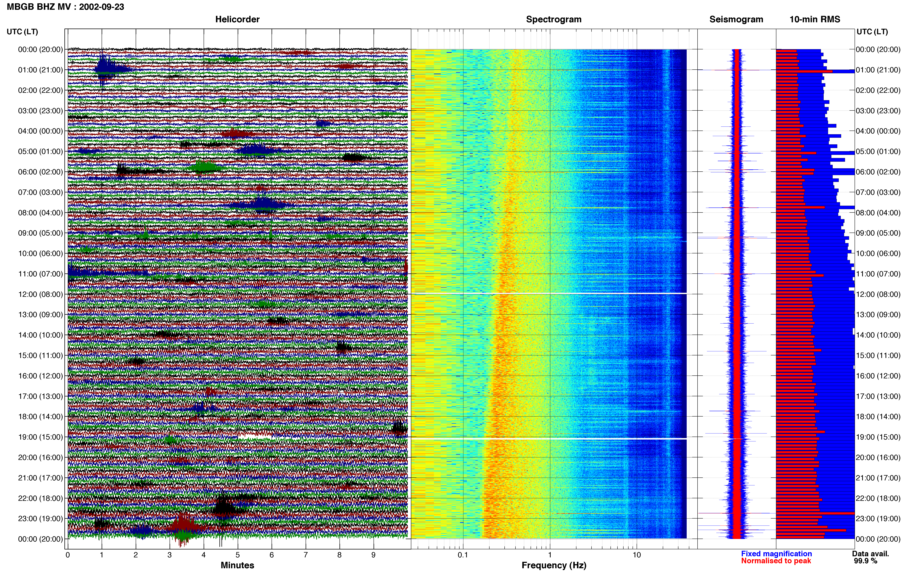Click the title 'MBGB BHZ MV : 2002-09-23'
Screen dimensions: 924x578
pyautogui.click(x=65, y=7)
